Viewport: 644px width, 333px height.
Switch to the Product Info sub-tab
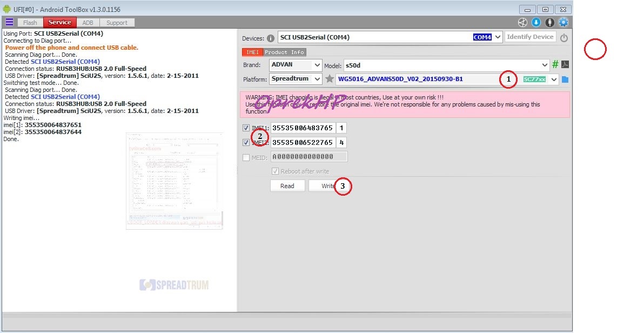click(x=285, y=52)
